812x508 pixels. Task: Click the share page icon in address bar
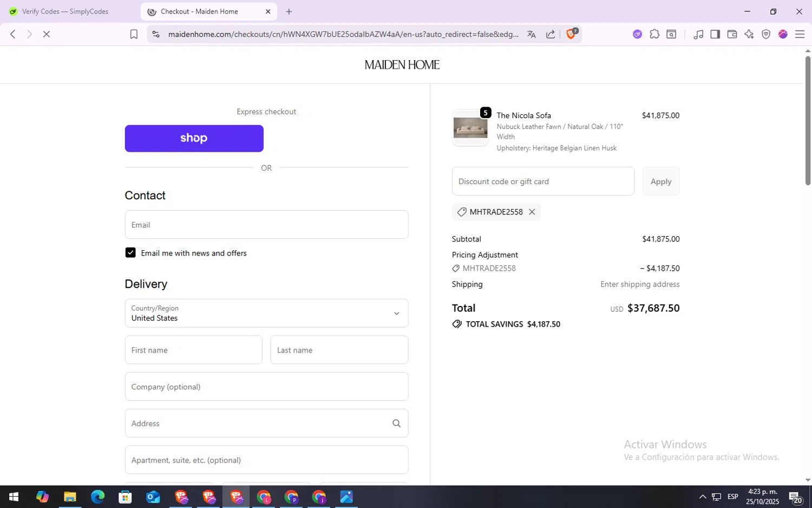pos(551,34)
